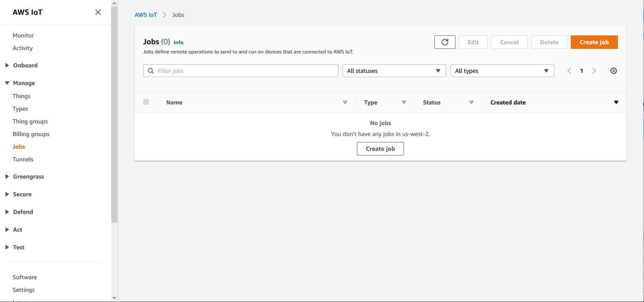Viewport: 644px width, 302px height.
Task: Go to Things under Manage
Action: click(x=21, y=96)
